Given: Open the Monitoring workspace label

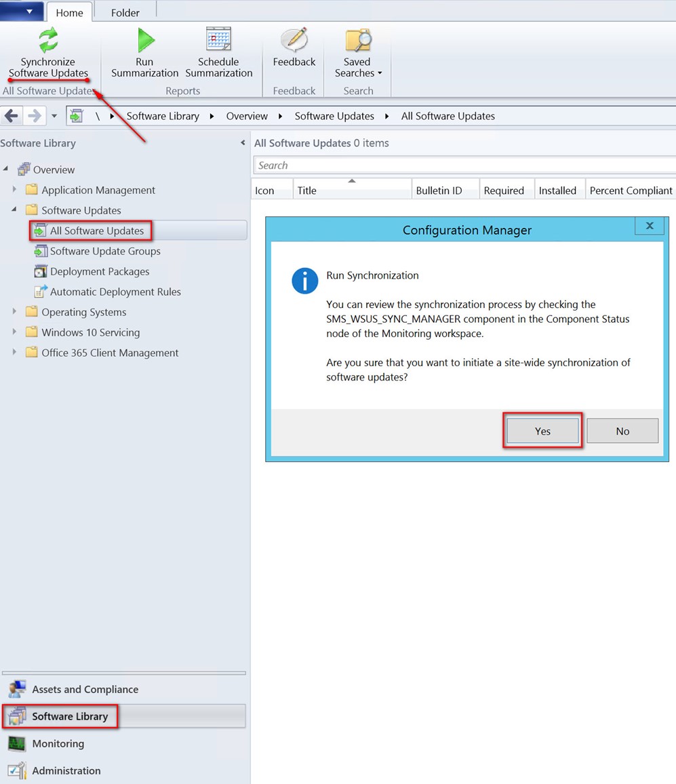Looking at the screenshot, I should pos(58,743).
